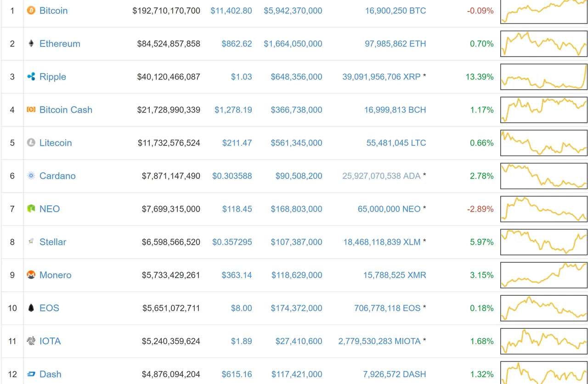Click IOTA volume $27,410,600
Image resolution: width=588 pixels, height=384 pixels.
299,341
